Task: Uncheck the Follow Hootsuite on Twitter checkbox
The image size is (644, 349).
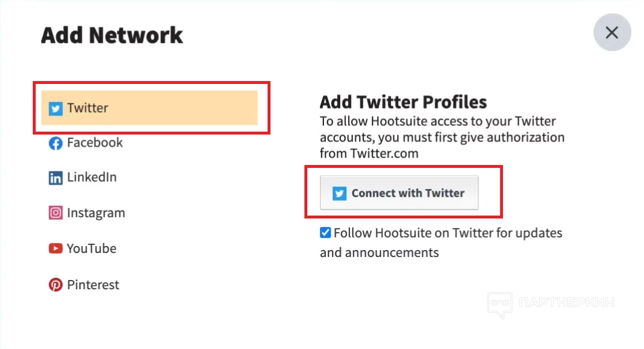Action: tap(326, 233)
